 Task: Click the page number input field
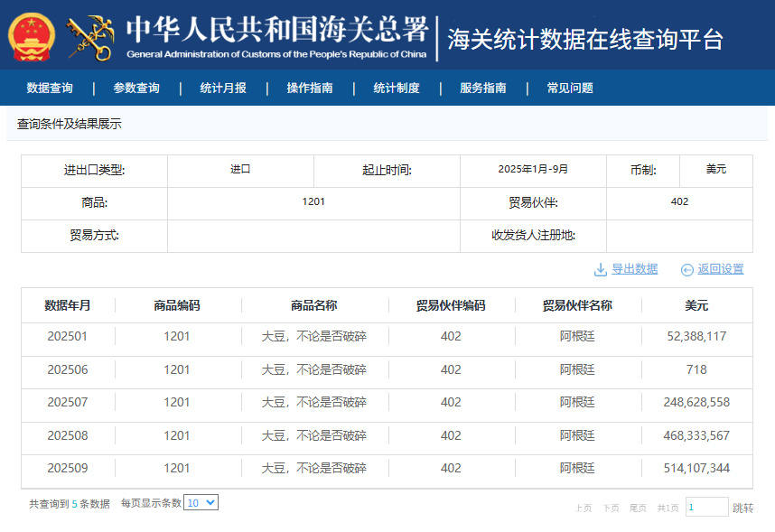click(706, 508)
